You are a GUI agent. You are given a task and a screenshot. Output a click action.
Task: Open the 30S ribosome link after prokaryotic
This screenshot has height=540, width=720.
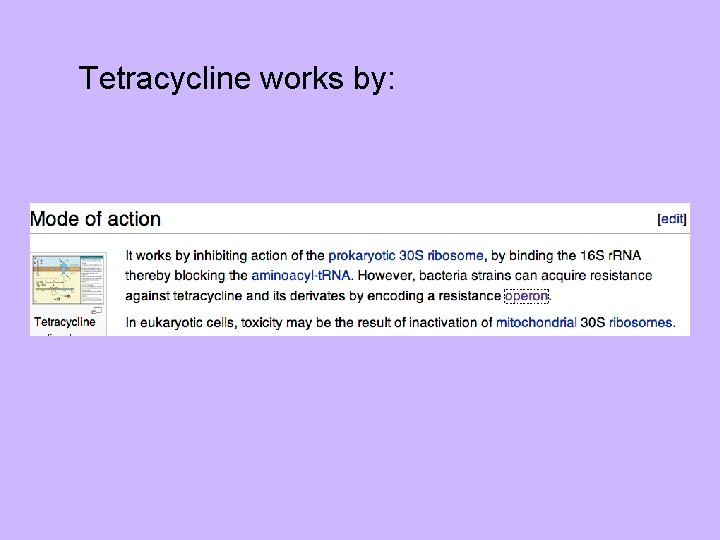coord(441,255)
